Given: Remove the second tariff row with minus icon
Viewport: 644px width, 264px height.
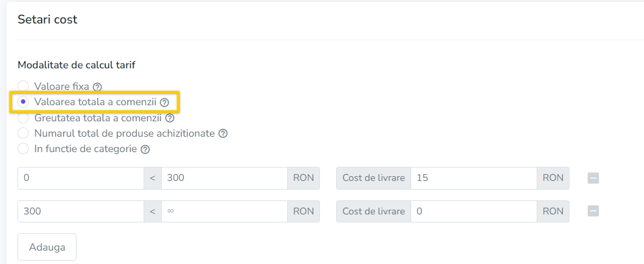Looking at the screenshot, I should coord(593,211).
